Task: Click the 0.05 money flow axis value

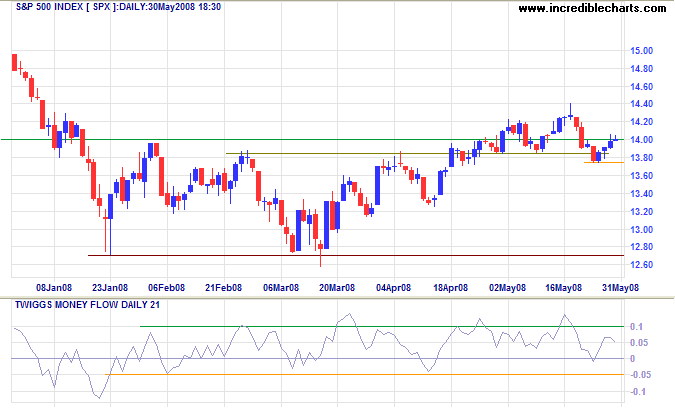Action: [639, 343]
